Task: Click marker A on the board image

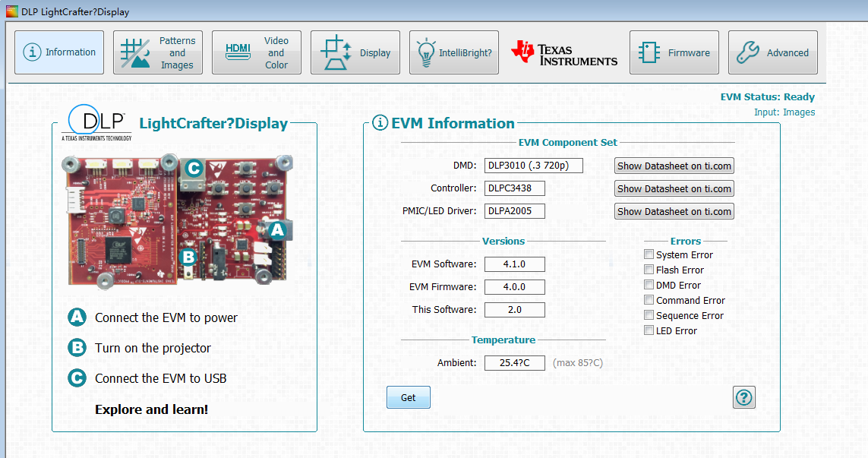Action: 276,230
